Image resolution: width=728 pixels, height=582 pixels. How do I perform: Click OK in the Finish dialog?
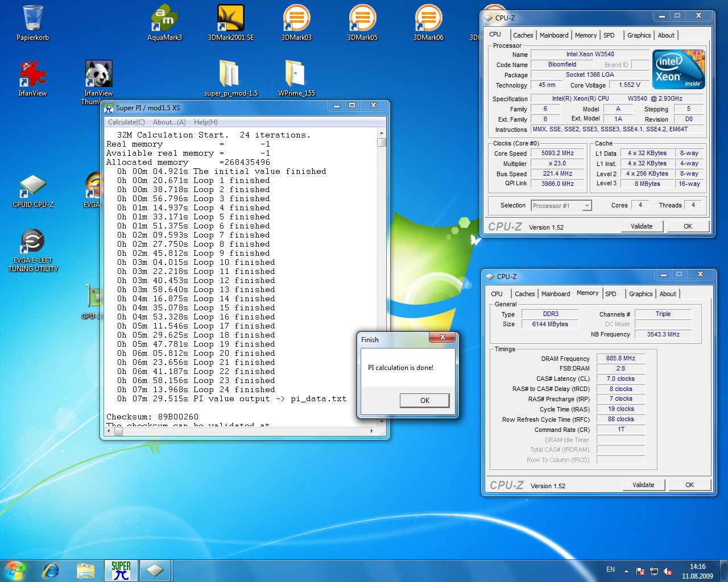[x=424, y=400]
